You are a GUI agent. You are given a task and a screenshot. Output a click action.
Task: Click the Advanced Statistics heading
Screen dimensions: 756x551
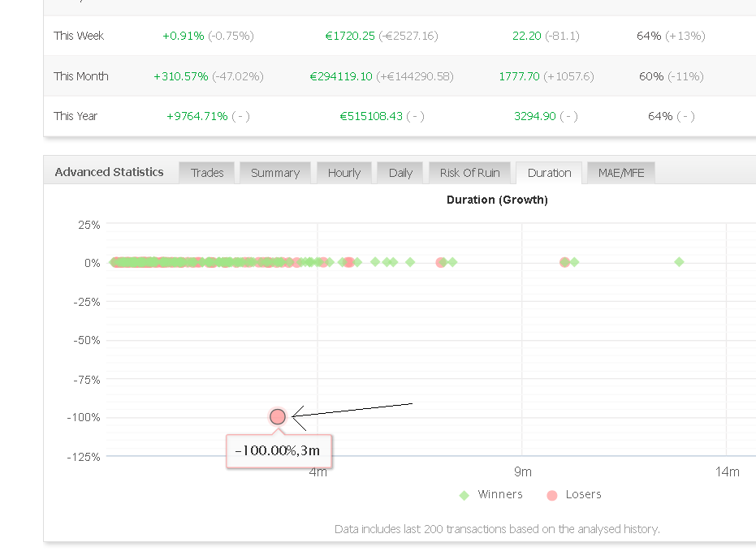(x=109, y=172)
